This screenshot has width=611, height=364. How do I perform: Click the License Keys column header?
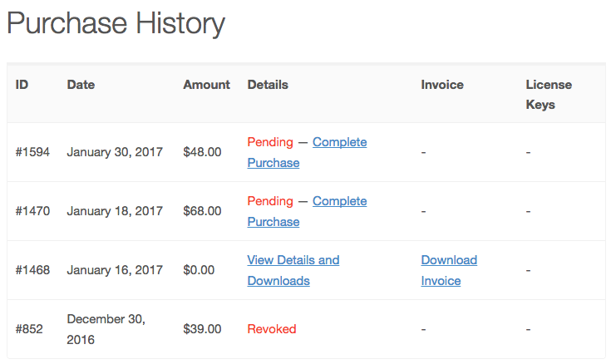coord(549,94)
